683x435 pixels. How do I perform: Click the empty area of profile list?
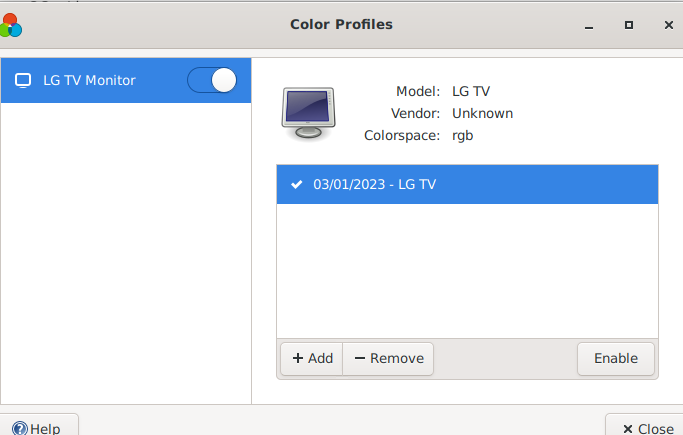click(x=467, y=271)
